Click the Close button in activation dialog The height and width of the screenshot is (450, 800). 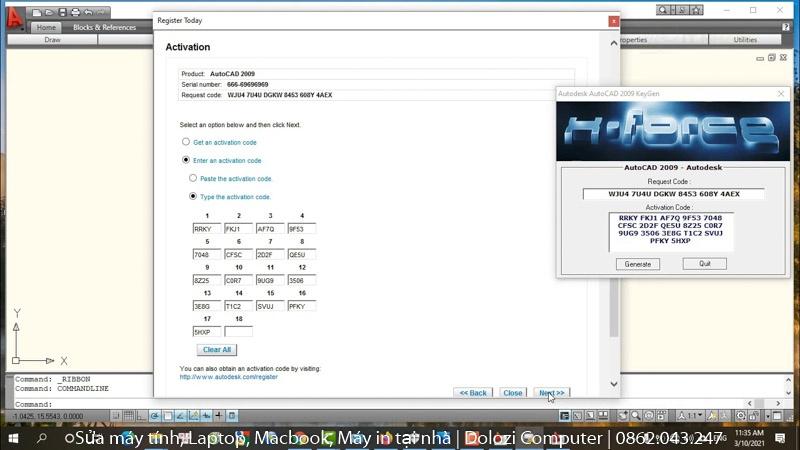point(512,392)
